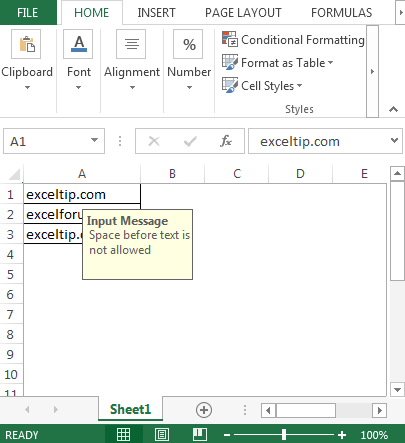Expand the formula bar chevron
This screenshot has height=443, width=405.
(394, 141)
